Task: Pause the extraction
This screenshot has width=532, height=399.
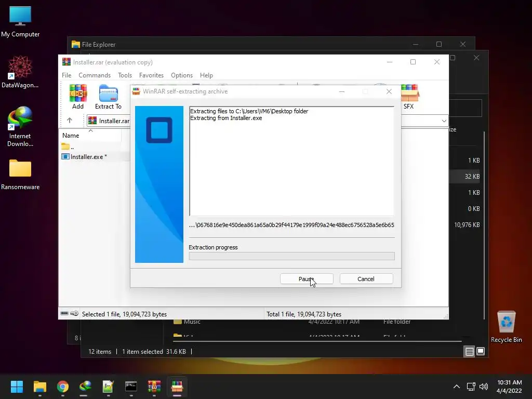Action: tap(307, 279)
